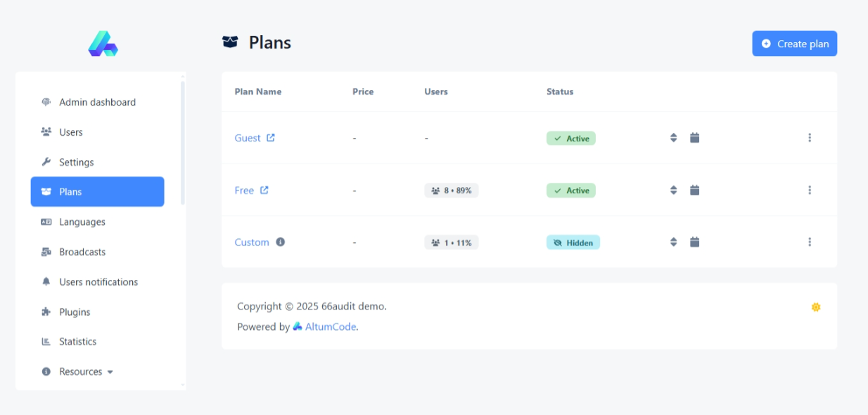Click the app logo in the sidebar
868x415 pixels.
pos(103,44)
